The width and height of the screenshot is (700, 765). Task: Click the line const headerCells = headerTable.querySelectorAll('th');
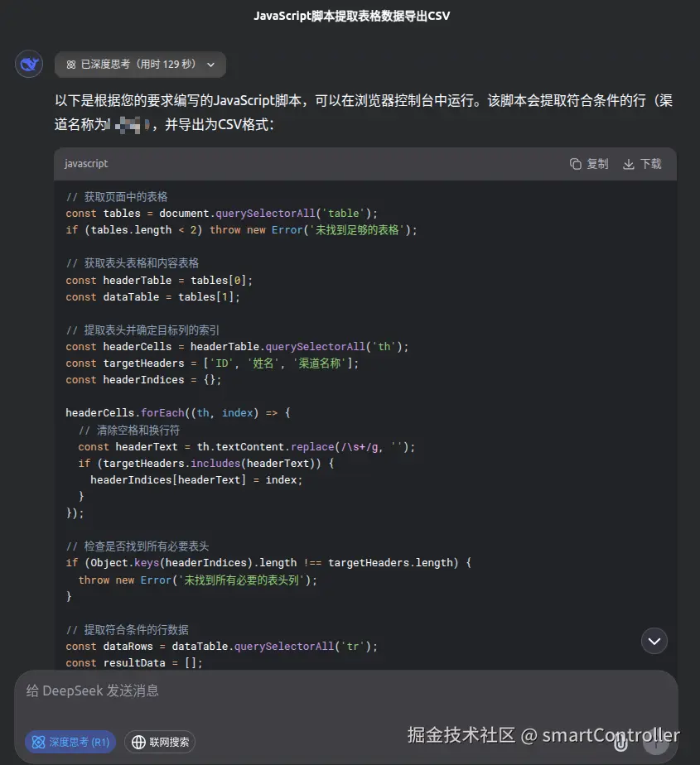pos(237,346)
